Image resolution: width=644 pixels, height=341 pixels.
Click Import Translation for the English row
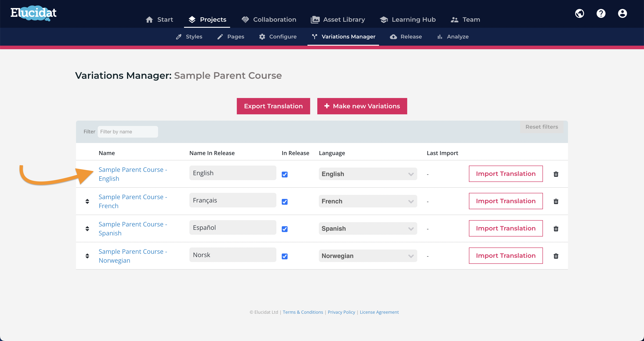click(506, 174)
